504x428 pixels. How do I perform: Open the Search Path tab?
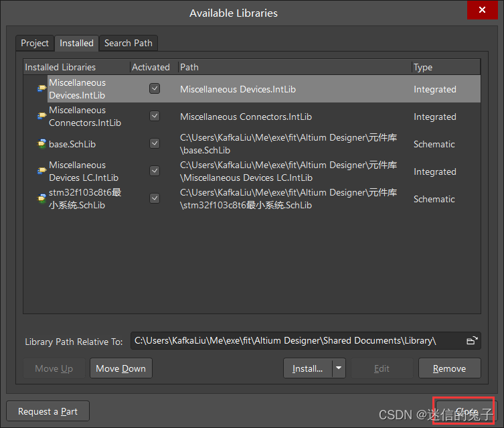click(x=128, y=43)
